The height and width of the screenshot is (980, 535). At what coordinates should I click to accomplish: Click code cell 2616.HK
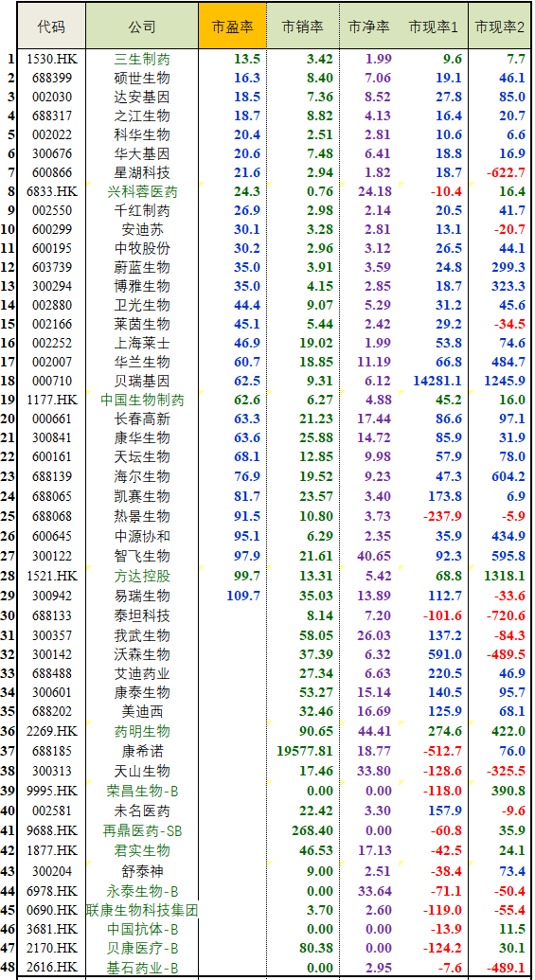(50, 968)
